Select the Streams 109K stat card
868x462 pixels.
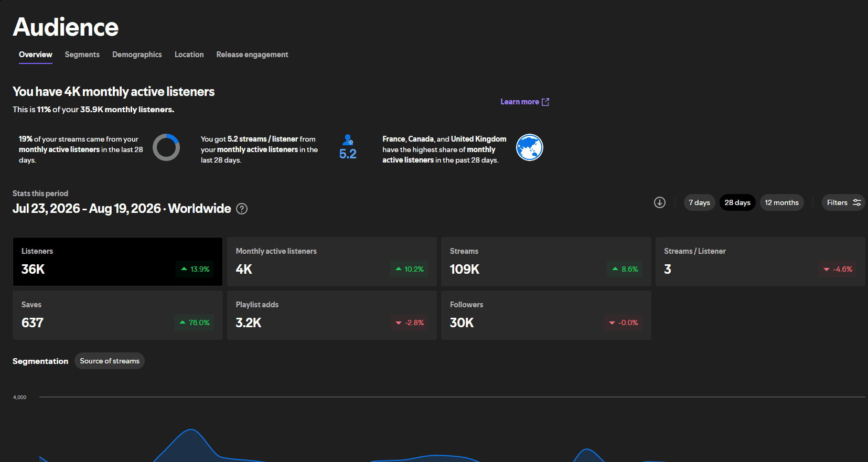(546, 262)
